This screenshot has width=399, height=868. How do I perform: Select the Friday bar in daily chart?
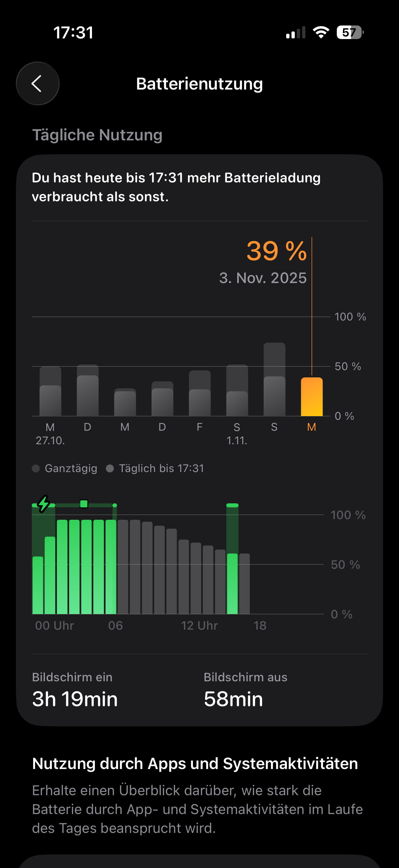200,394
